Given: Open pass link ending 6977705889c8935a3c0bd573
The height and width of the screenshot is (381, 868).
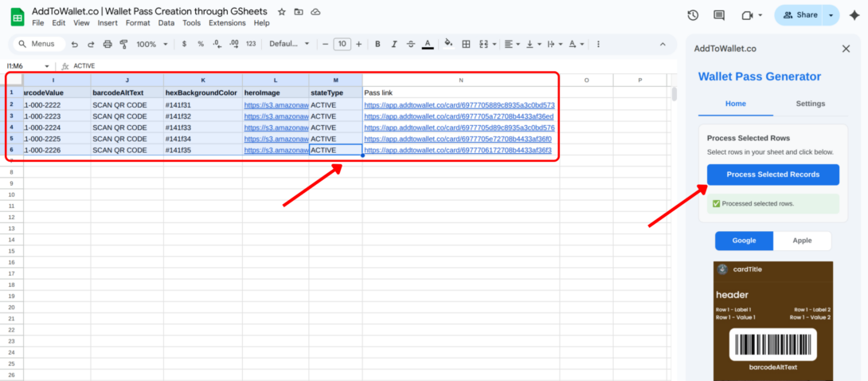Looking at the screenshot, I should [x=459, y=104].
